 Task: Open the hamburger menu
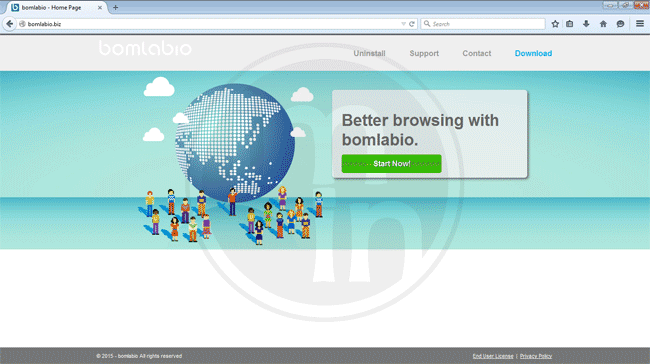pos(640,24)
